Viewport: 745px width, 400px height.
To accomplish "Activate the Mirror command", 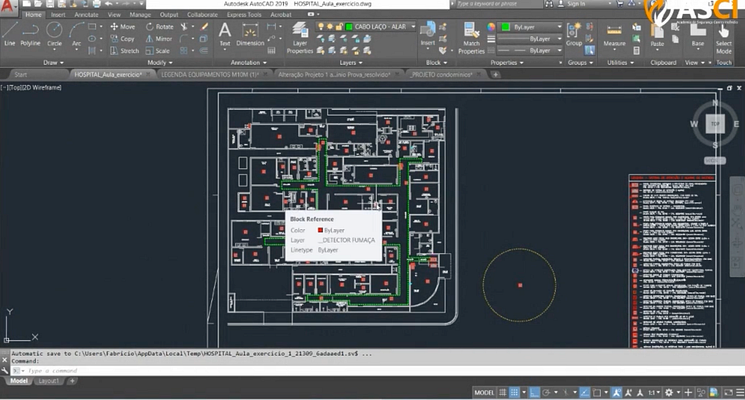I will click(x=159, y=39).
